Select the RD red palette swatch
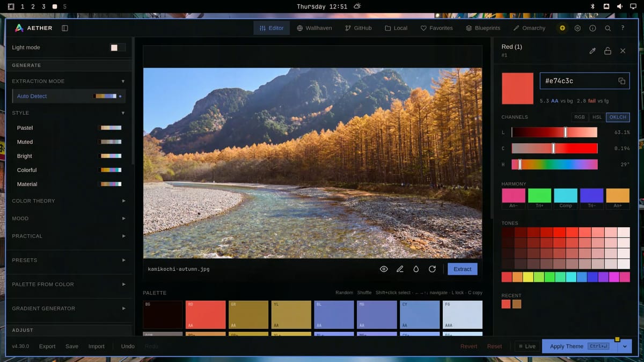The height and width of the screenshot is (362, 644). point(206,315)
